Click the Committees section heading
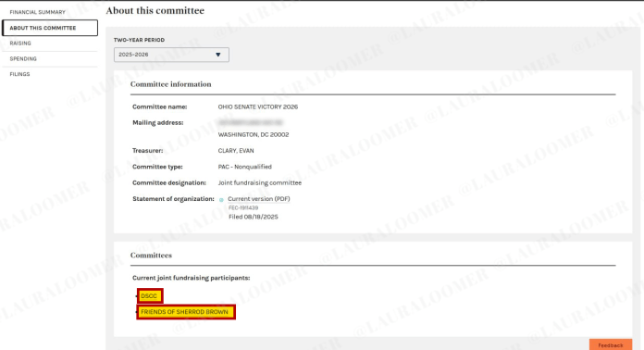 pos(151,256)
